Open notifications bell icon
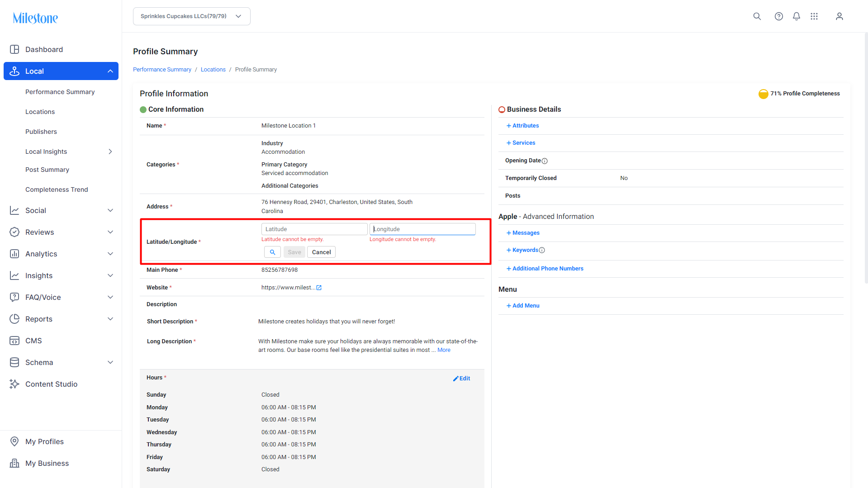The image size is (868, 488). click(797, 16)
